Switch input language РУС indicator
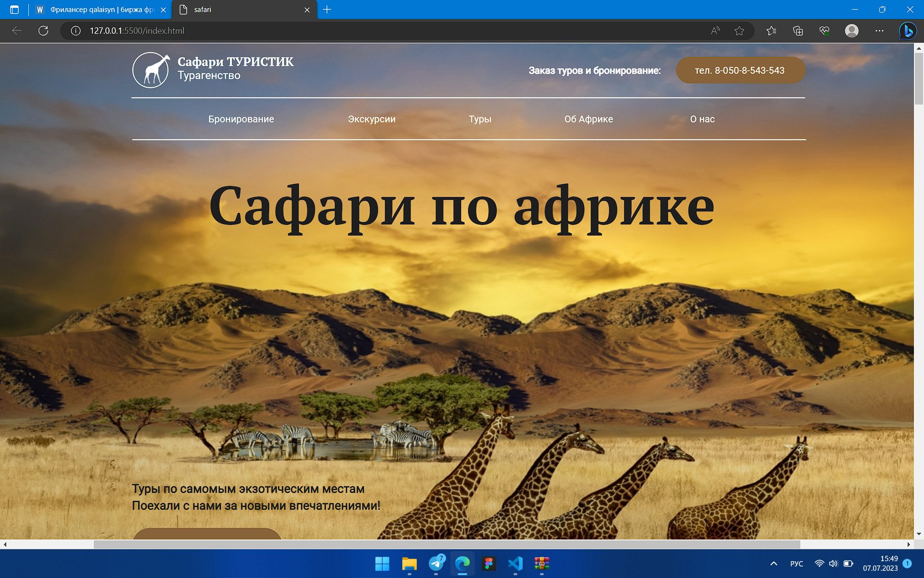924x578 pixels. [x=796, y=564]
